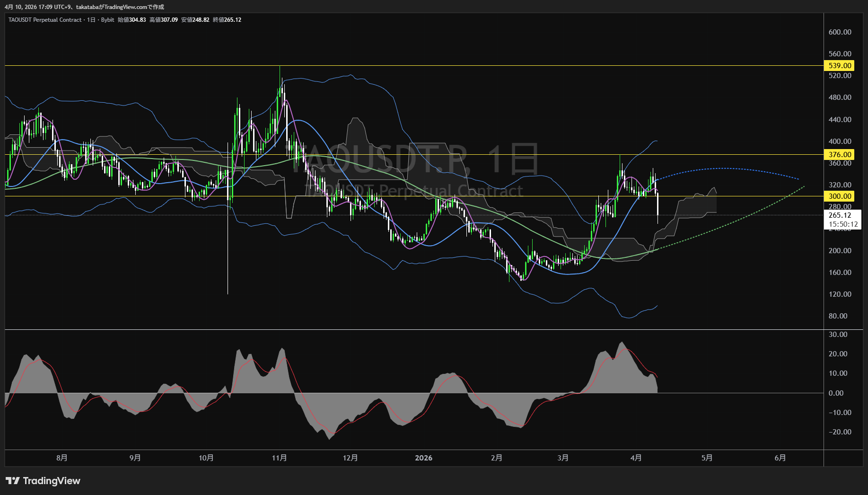This screenshot has height=495, width=868.
Task: Click the TradingView logo icon
Action: tap(12, 481)
